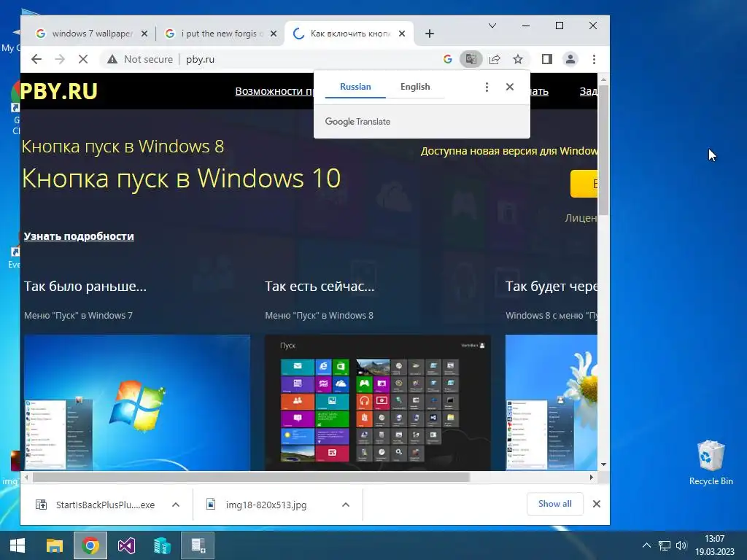747x560 pixels.
Task: Go back using the browser back arrow
Action: point(36,59)
